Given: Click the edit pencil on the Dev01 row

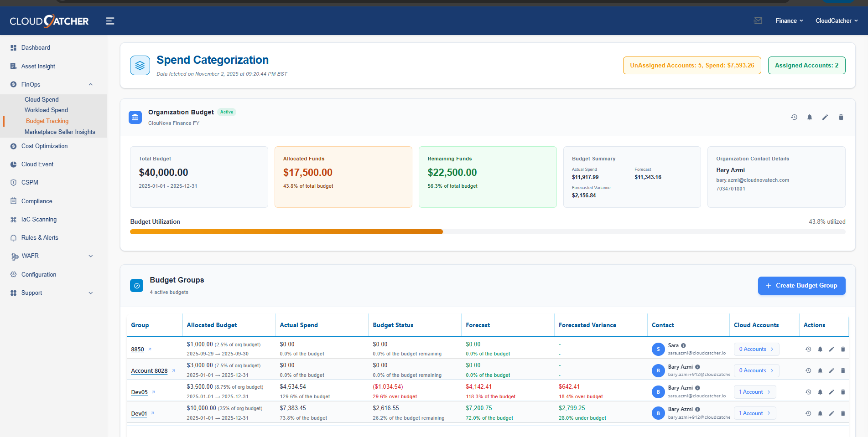Looking at the screenshot, I should 832,413.
